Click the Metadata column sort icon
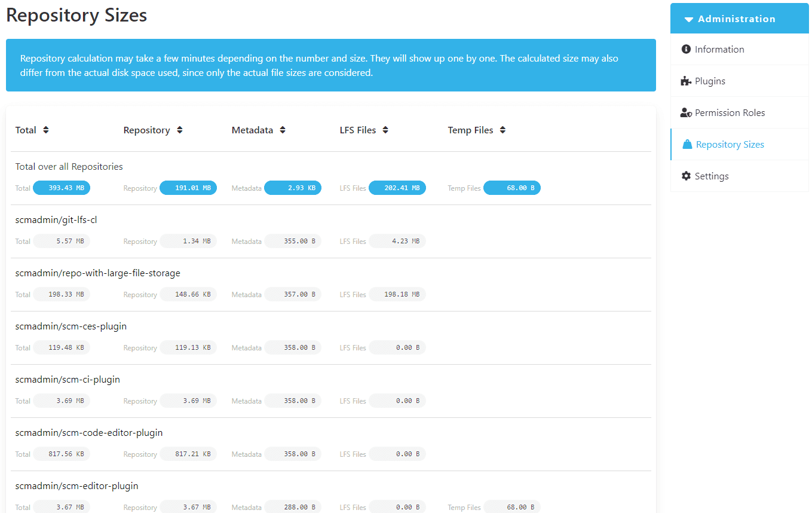 coord(281,130)
